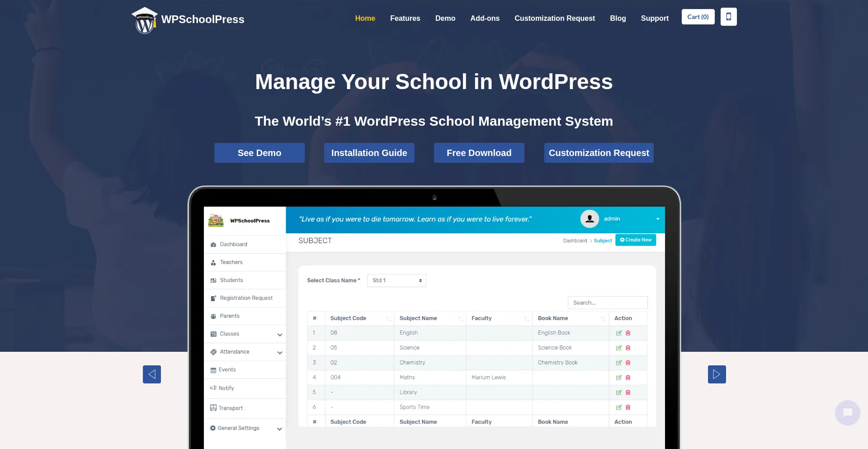The height and width of the screenshot is (449, 868).
Task: Click the Registration Request sidebar icon
Action: coord(213,298)
